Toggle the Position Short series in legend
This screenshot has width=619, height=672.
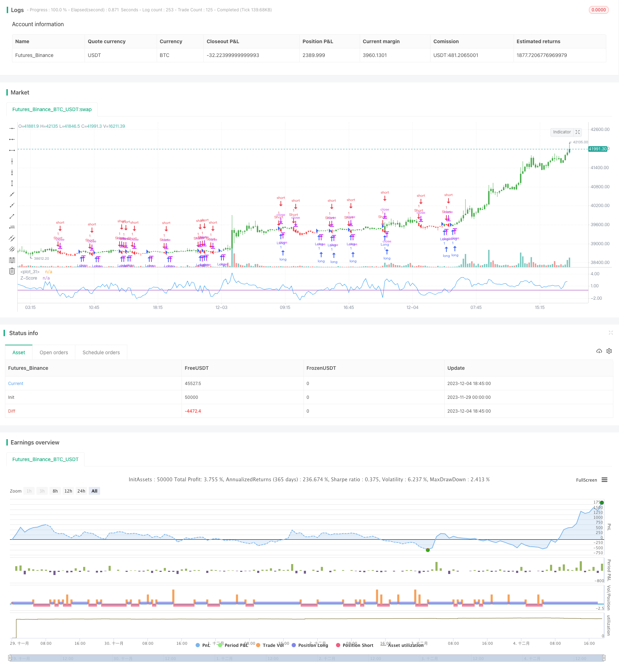click(x=354, y=645)
